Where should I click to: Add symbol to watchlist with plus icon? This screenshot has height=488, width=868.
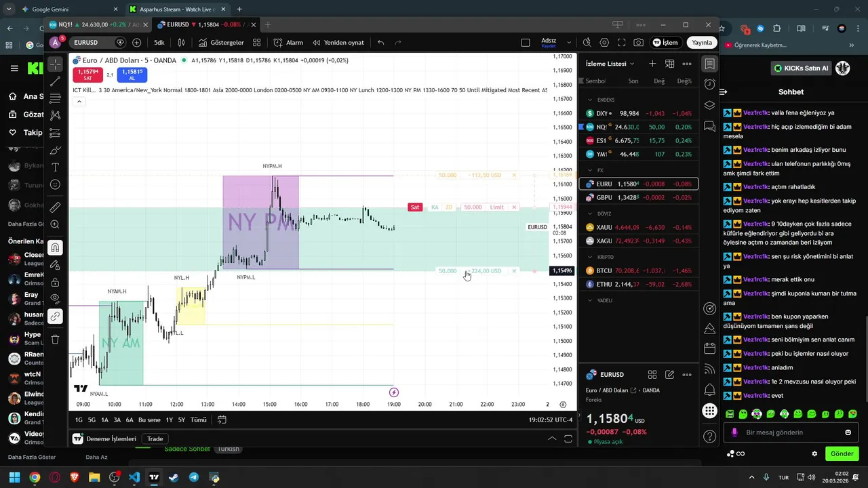pos(652,64)
